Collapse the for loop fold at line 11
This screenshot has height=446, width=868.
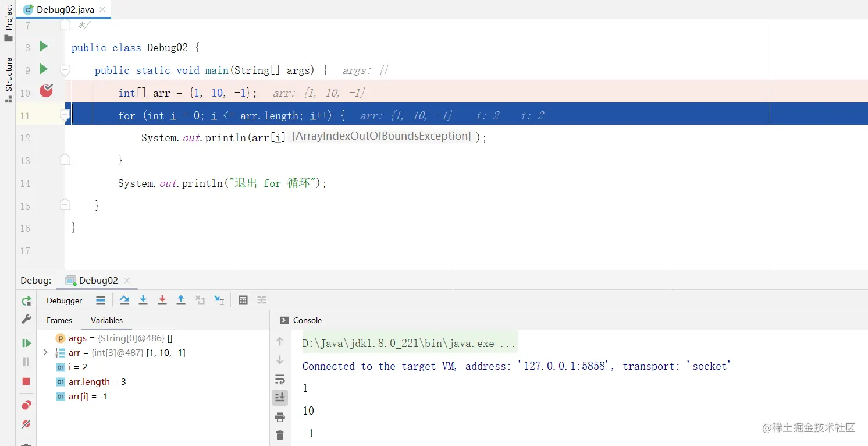tap(65, 115)
